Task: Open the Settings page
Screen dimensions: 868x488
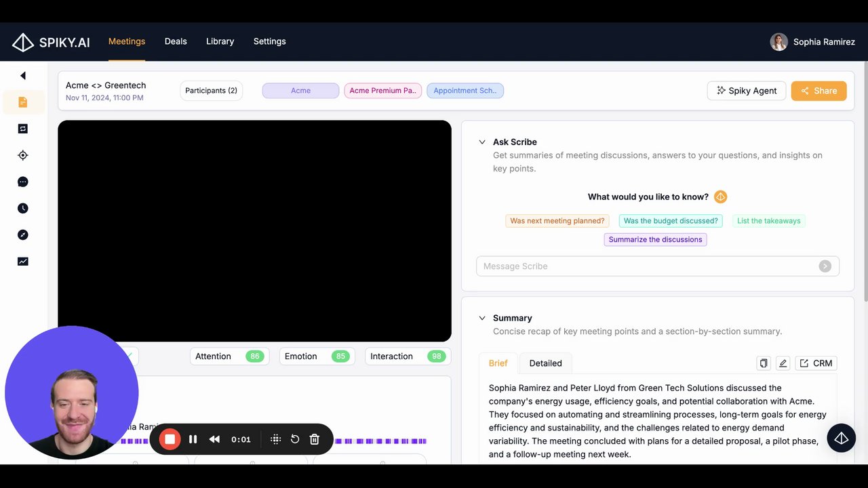Action: point(270,41)
